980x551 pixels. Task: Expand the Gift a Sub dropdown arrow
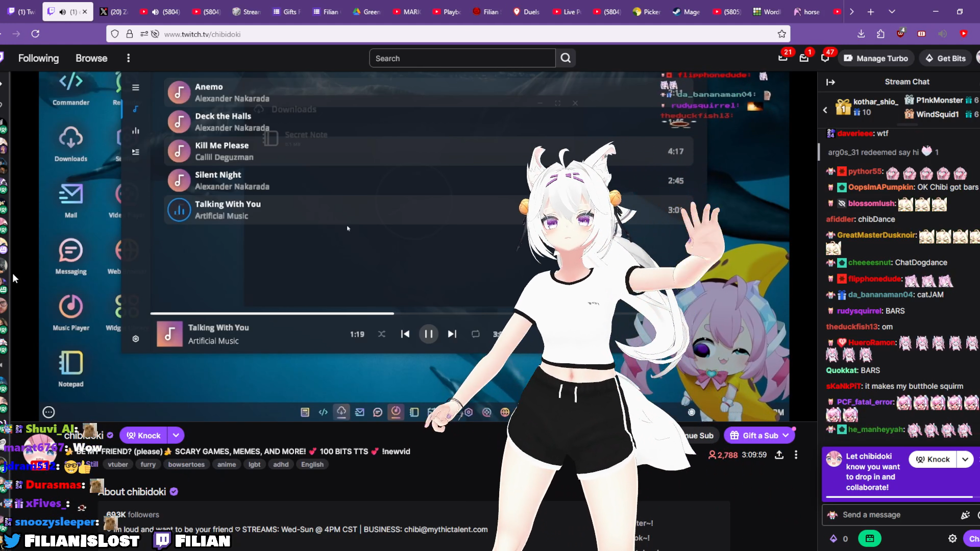(786, 435)
